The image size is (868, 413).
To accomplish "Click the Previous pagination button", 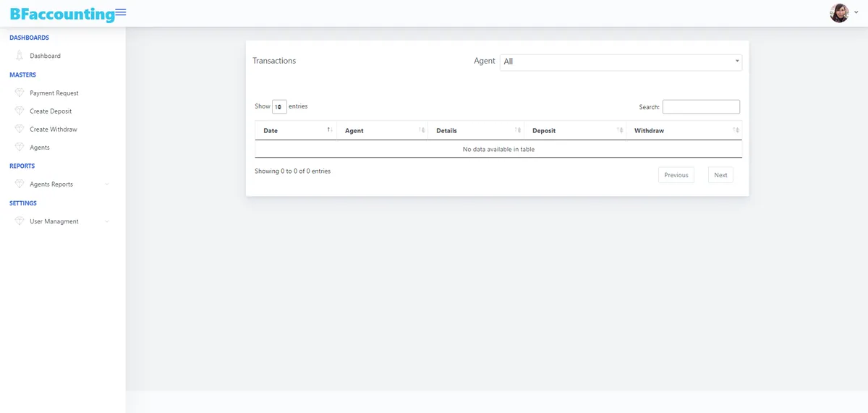I will [676, 175].
